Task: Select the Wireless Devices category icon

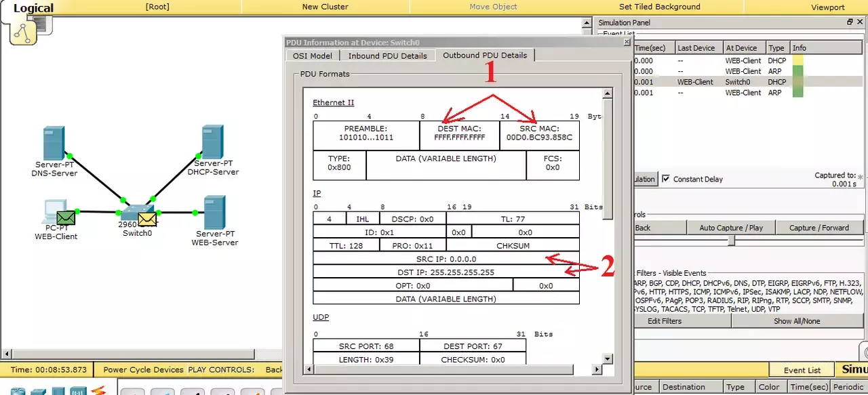Action: pos(77,392)
